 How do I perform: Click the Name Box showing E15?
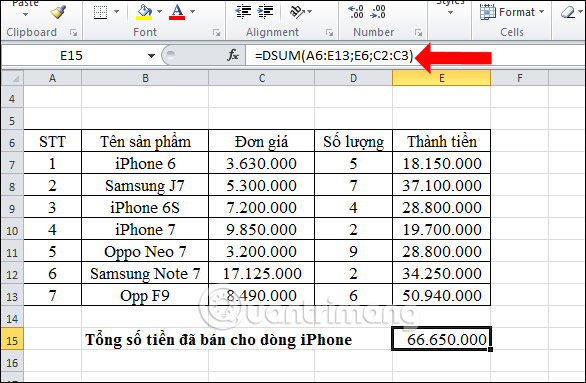click(71, 56)
